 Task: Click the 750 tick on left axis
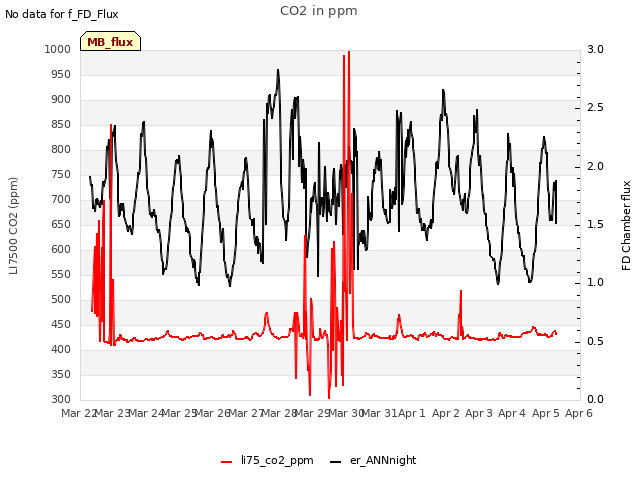61,175
